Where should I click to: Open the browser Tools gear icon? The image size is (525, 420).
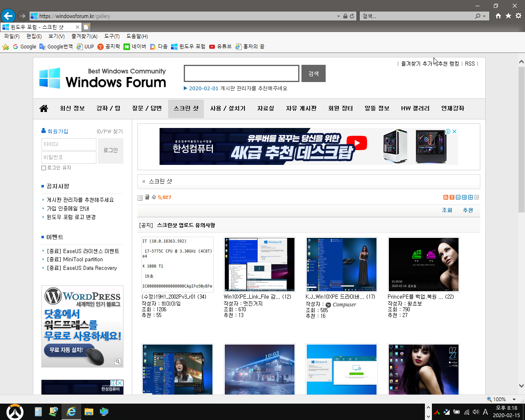tap(518, 16)
